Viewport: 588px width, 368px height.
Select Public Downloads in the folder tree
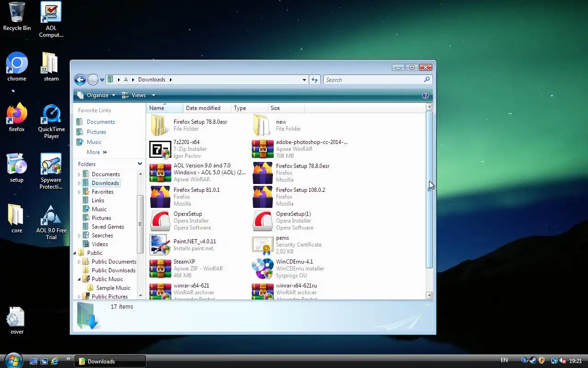click(113, 270)
